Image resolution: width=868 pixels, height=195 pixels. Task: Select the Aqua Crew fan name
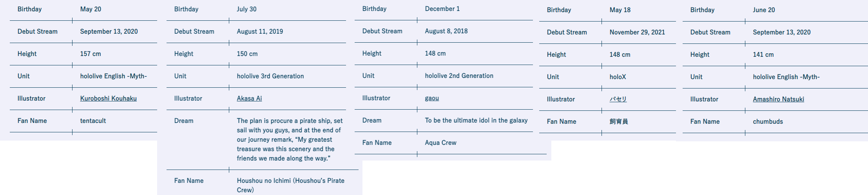pos(440,143)
